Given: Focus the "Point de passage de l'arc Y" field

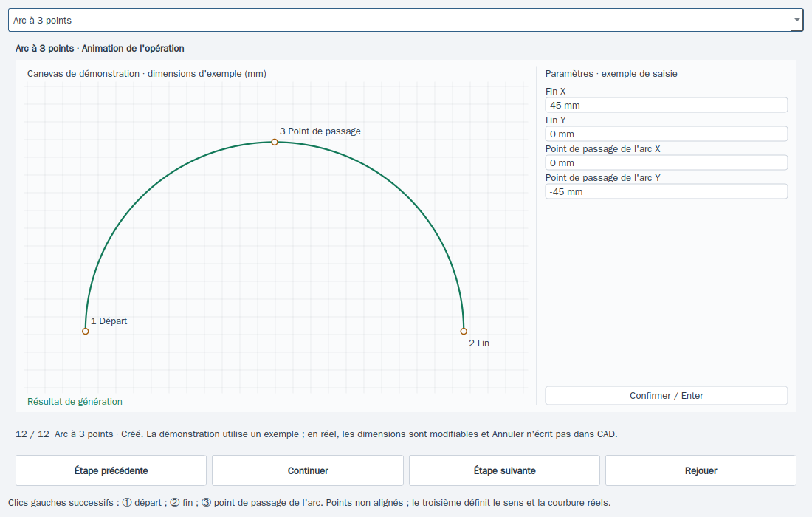Looking at the screenshot, I should point(667,192).
